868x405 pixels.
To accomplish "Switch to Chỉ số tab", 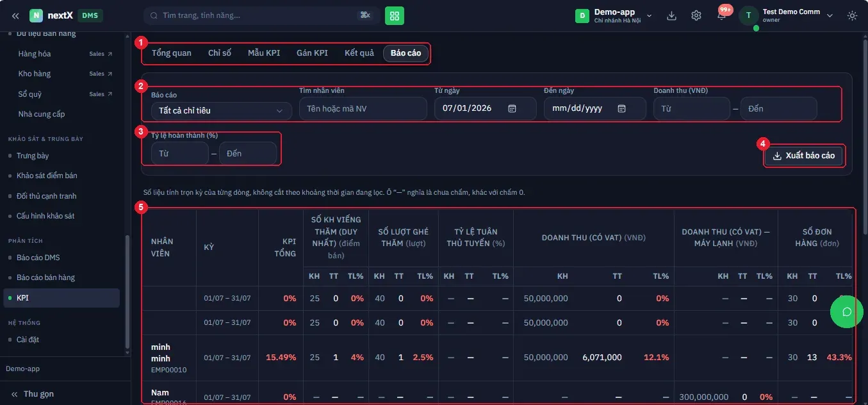I will coord(220,53).
